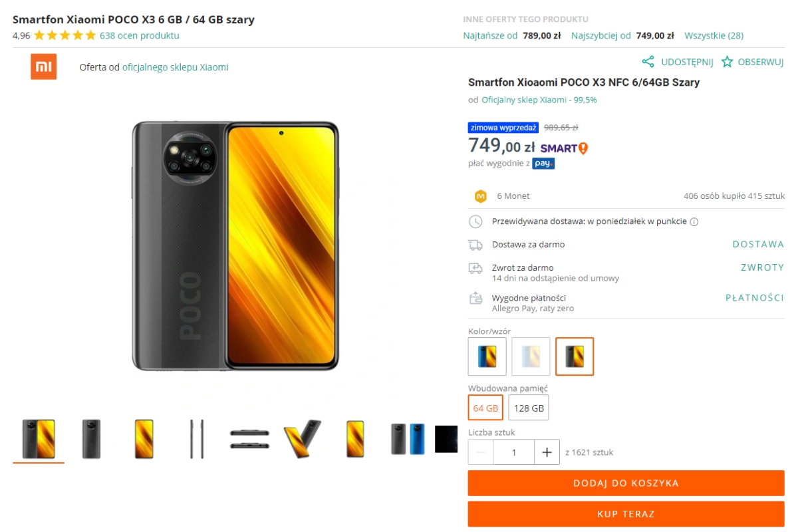
Task: Click the DODAJ DO KOSZYKA button
Action: (x=626, y=483)
